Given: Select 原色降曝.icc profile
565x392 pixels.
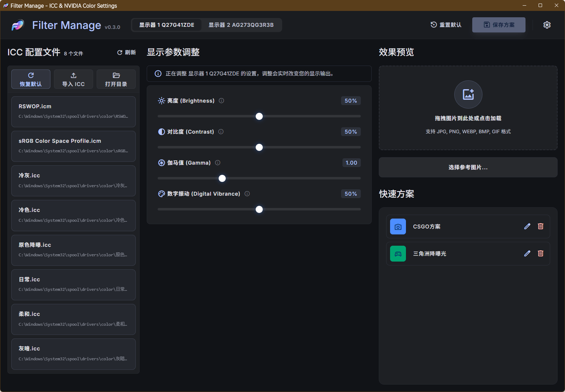Looking at the screenshot, I should (x=73, y=250).
